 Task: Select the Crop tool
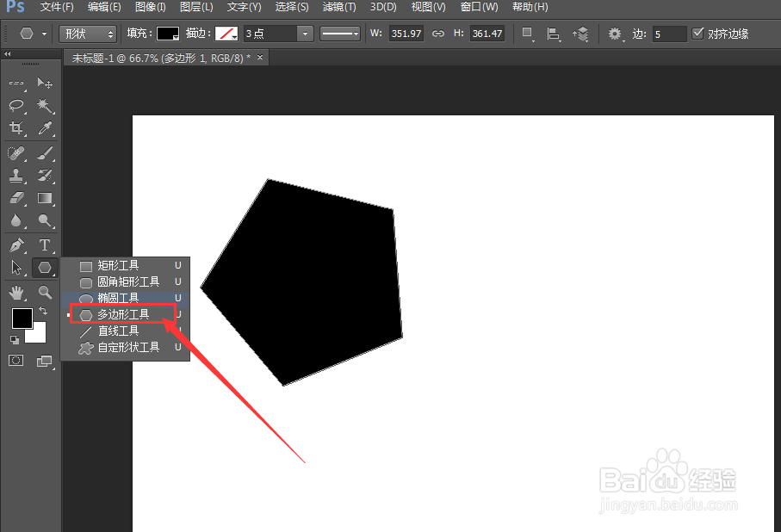pos(16,128)
